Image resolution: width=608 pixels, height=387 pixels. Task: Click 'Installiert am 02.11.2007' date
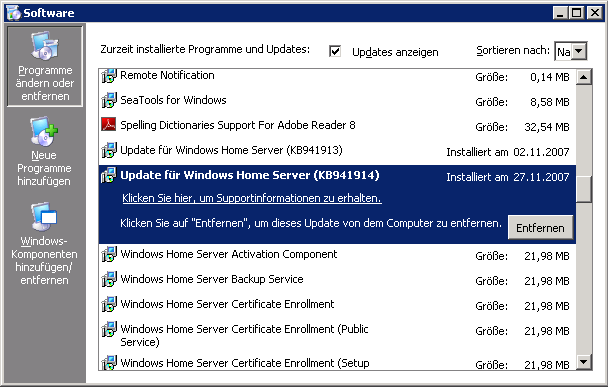pos(508,152)
